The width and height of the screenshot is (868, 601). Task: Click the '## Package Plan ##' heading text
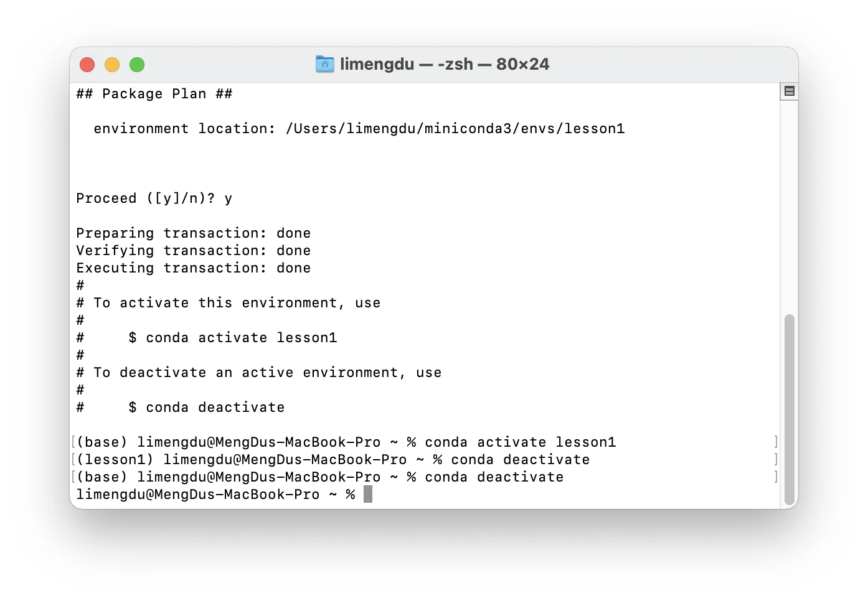pos(154,94)
